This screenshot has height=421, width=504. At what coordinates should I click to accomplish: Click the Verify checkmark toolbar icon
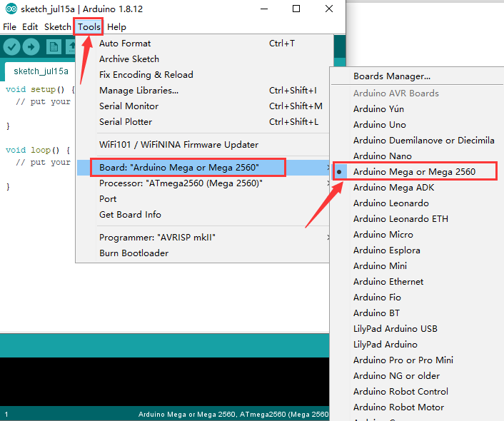(x=12, y=47)
